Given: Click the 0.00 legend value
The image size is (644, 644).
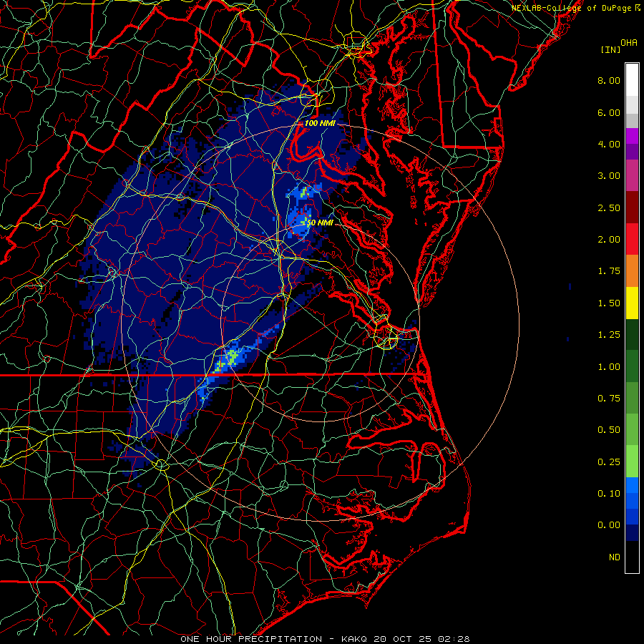Looking at the screenshot, I should (609, 525).
